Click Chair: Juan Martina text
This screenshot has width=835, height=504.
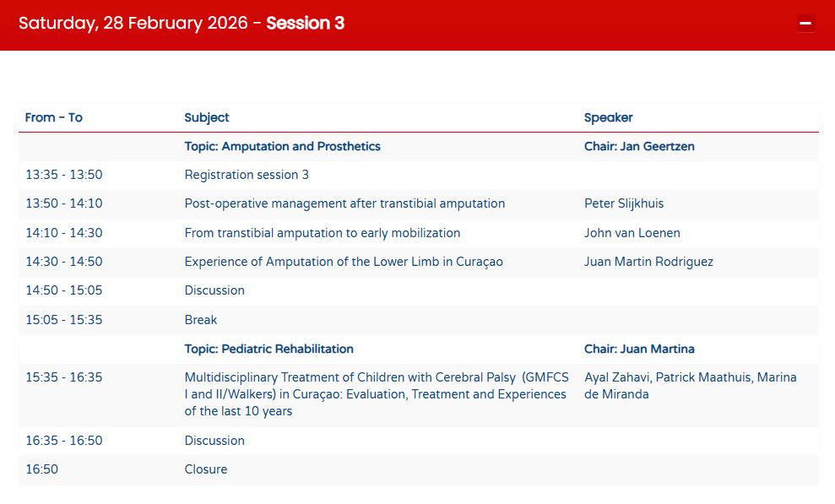pos(639,349)
